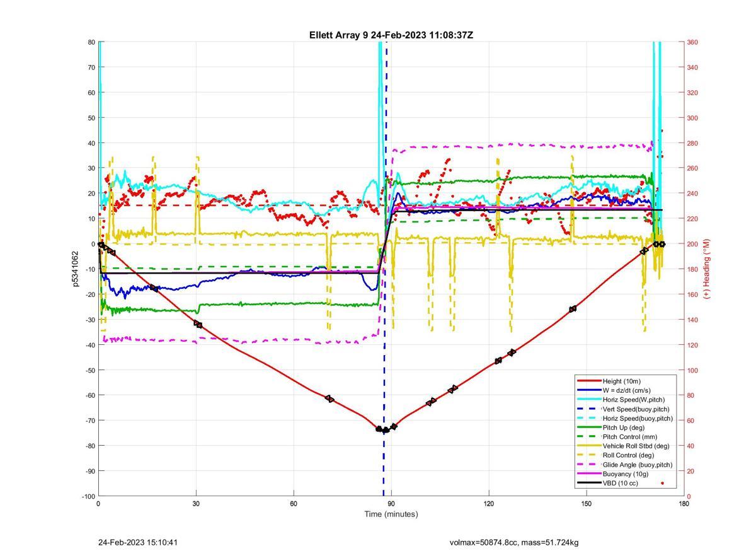The width and height of the screenshot is (756, 558).
Task: Select the 'Glide Angle (buoy,pitch)' legend entry
Action: pos(637,464)
